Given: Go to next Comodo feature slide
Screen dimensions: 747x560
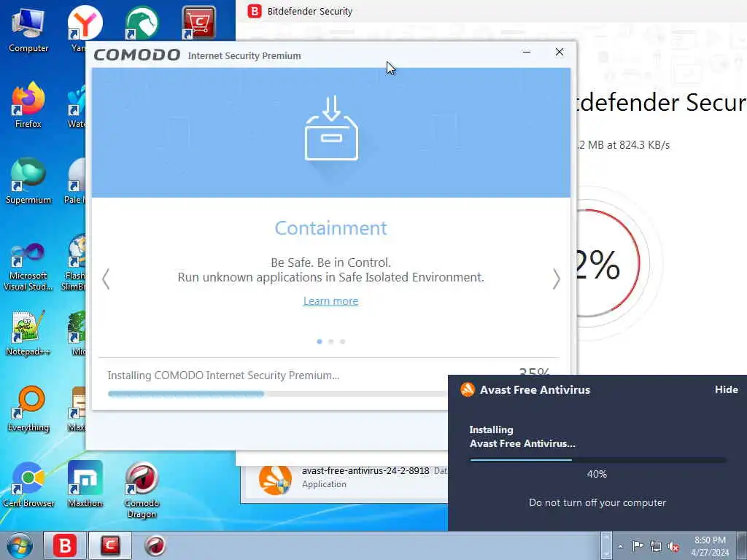Looking at the screenshot, I should (x=556, y=279).
